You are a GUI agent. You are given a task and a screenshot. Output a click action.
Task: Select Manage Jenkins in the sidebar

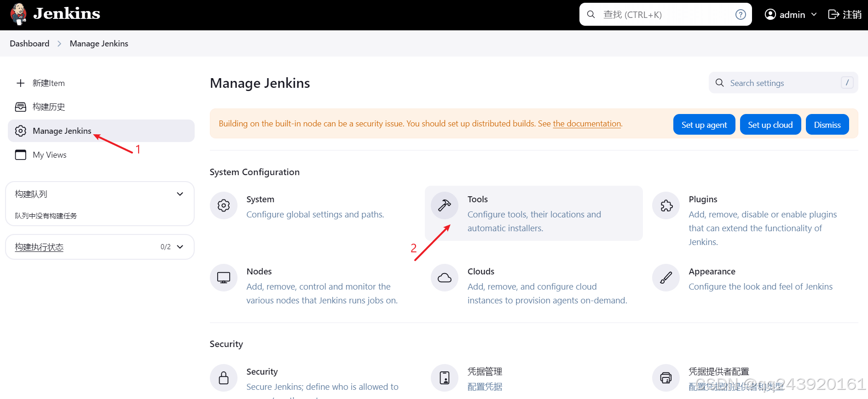pos(101,131)
